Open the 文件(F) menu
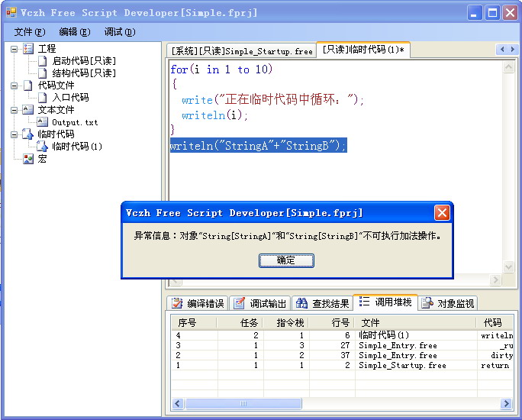The image size is (522, 420). tap(29, 32)
